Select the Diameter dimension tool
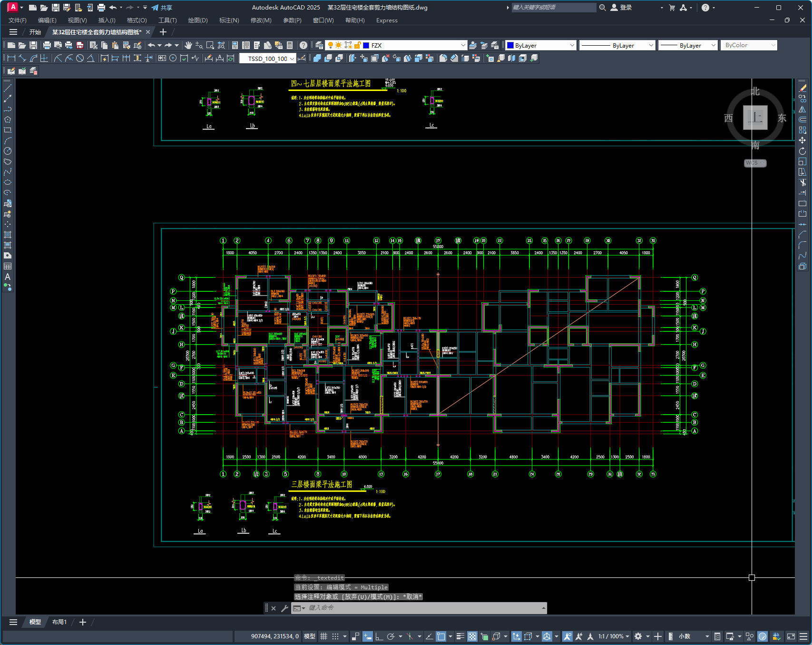 coord(80,58)
